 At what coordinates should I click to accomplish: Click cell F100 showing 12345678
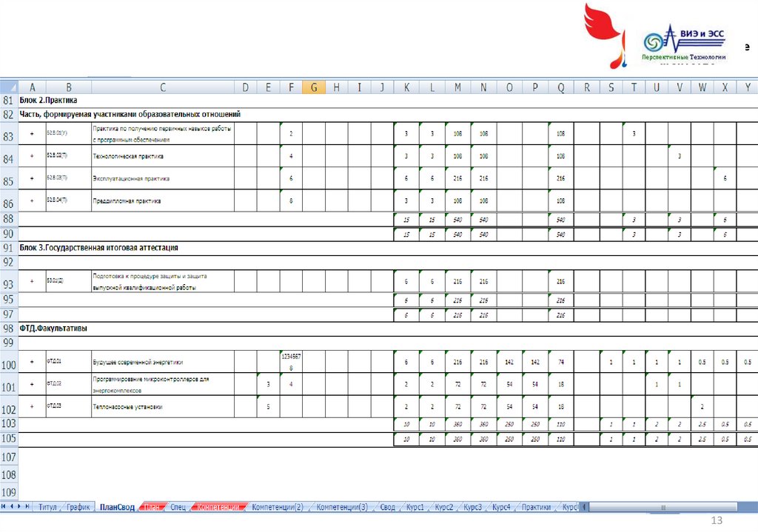pyautogui.click(x=291, y=362)
